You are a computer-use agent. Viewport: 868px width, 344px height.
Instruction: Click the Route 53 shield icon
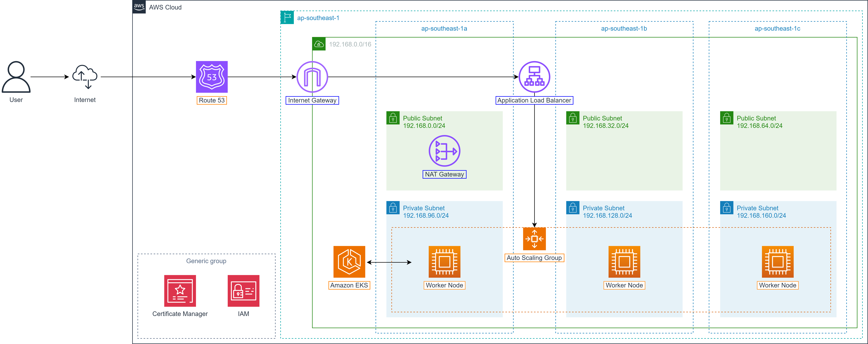point(212,77)
